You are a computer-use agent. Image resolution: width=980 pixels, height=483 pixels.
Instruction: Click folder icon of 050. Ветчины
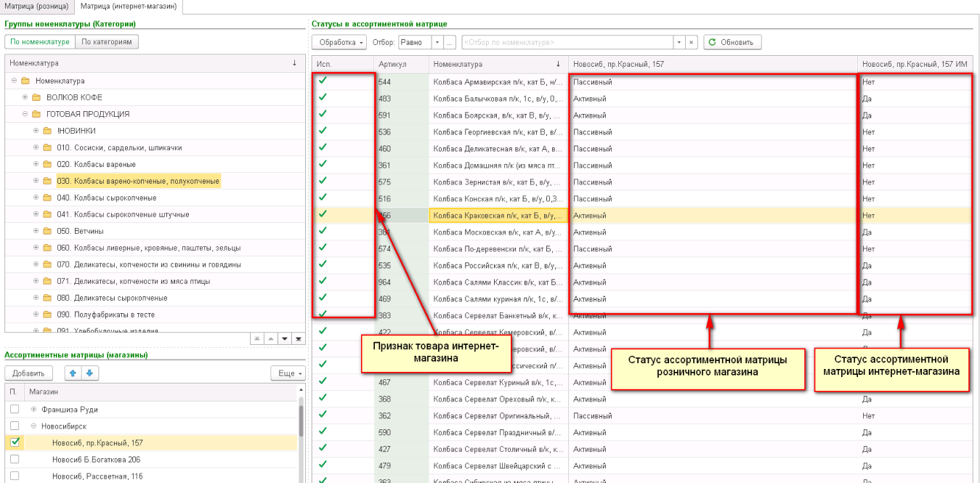(47, 231)
